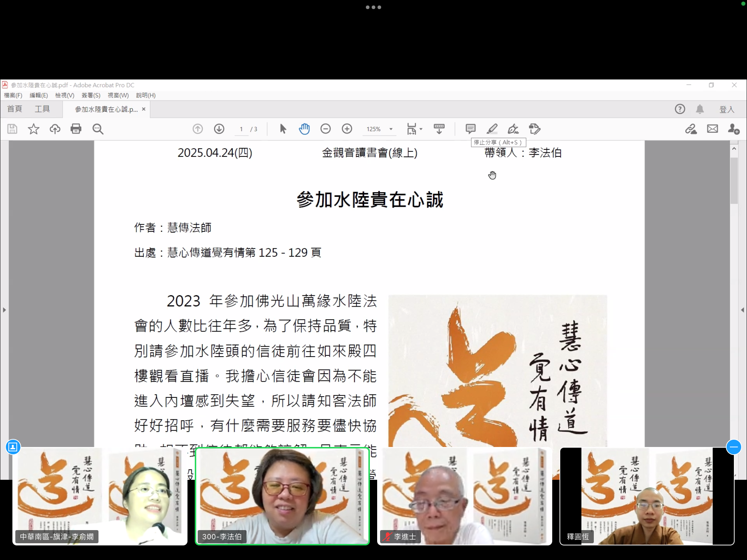Send the file by email using the envelope icon

click(x=712, y=129)
